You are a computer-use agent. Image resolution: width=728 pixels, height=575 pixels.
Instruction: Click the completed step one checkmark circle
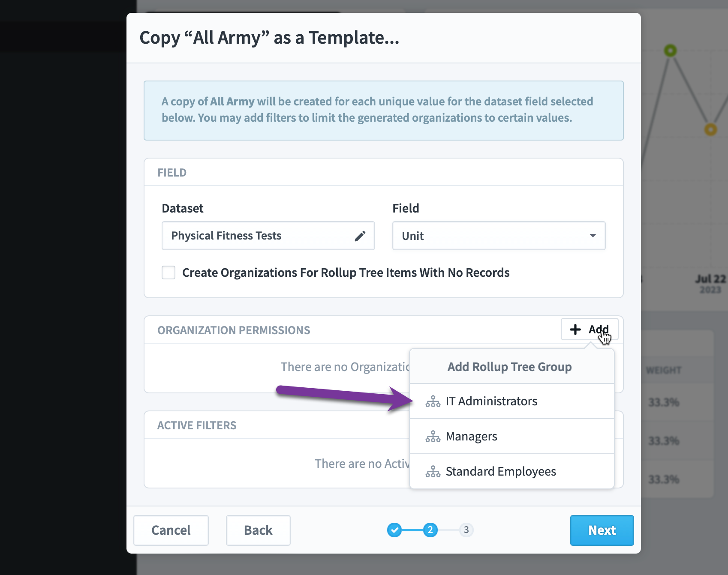(x=394, y=530)
